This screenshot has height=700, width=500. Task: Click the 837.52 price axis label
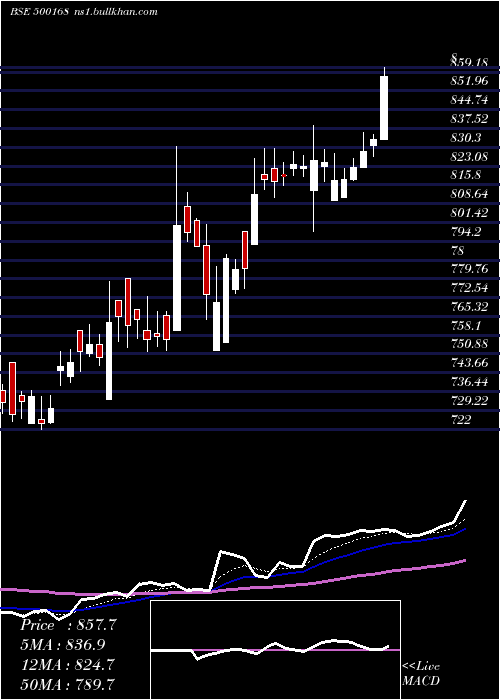pos(469,119)
